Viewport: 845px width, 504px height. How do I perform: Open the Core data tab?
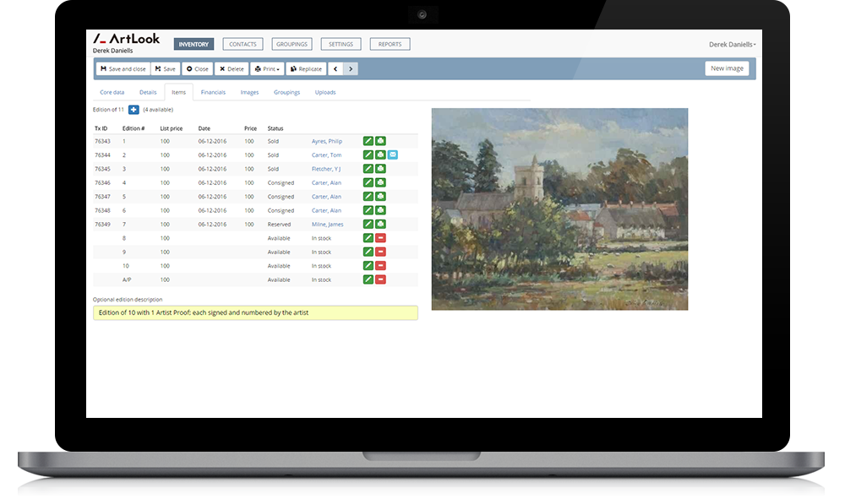coord(112,93)
